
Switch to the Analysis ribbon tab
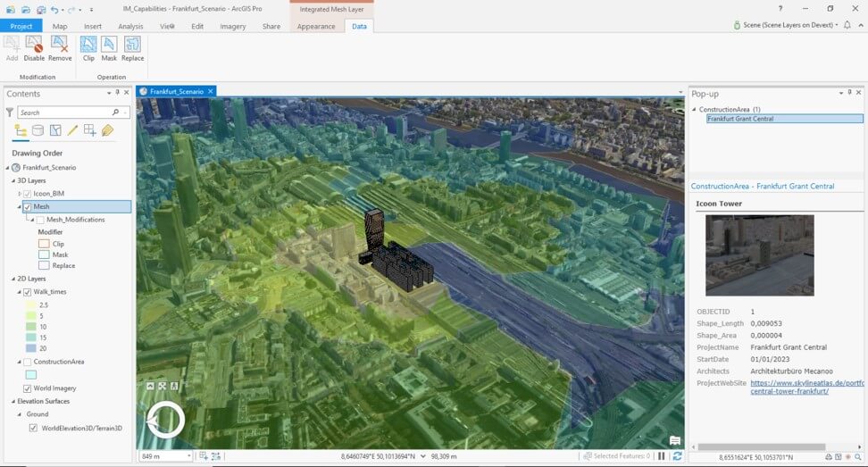click(x=130, y=26)
